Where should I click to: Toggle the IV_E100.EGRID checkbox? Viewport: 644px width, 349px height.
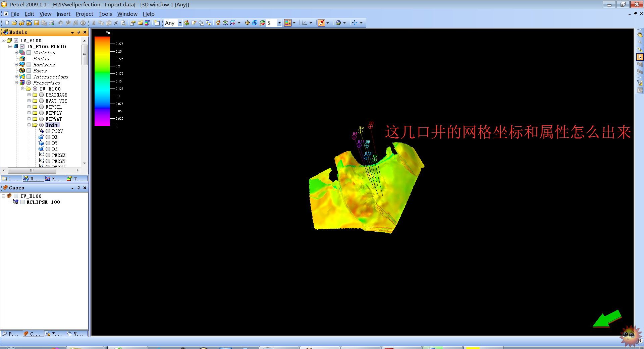click(x=22, y=47)
